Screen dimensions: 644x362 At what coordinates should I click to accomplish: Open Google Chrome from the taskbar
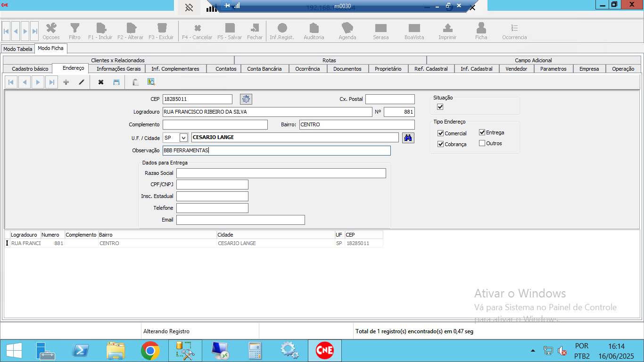pos(150,351)
